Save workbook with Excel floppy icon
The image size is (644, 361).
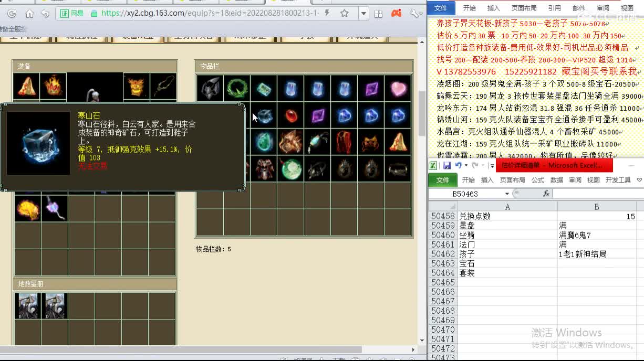pyautogui.click(x=446, y=165)
